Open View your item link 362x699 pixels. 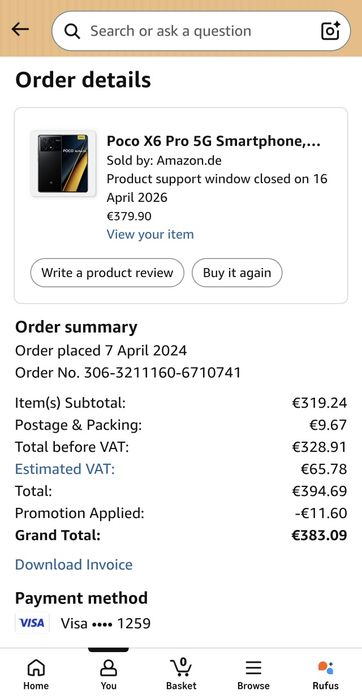[150, 234]
